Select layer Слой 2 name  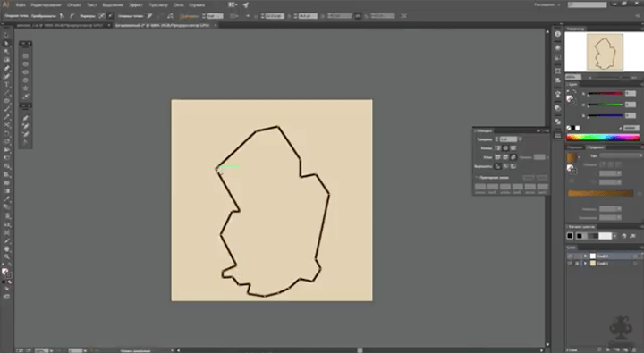coord(603,256)
